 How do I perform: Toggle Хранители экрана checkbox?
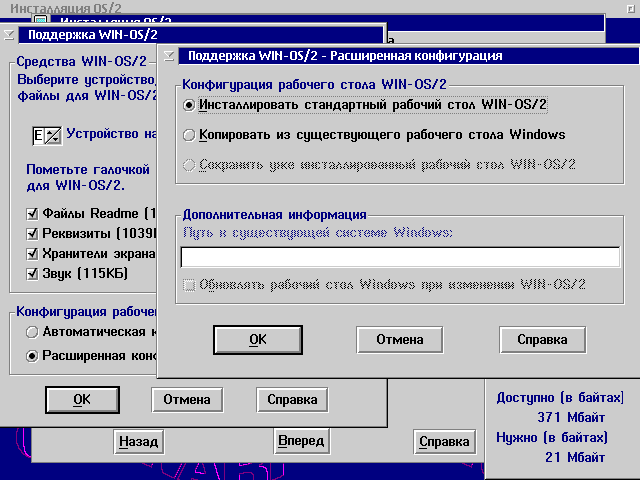[x=32, y=253]
